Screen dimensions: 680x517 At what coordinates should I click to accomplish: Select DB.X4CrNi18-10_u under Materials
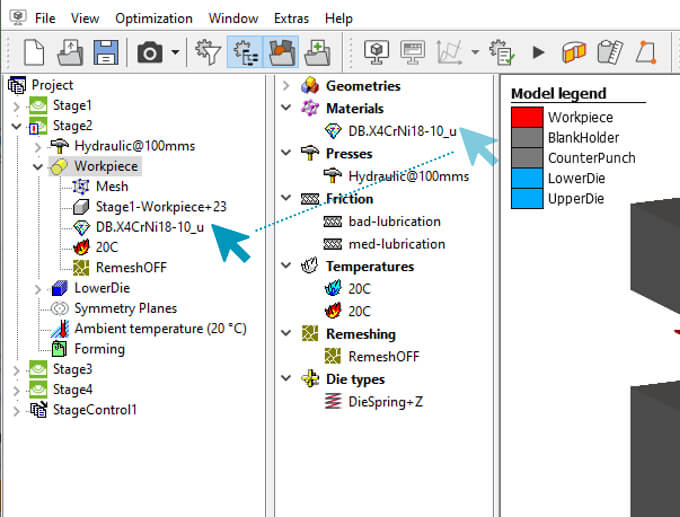[x=402, y=130]
